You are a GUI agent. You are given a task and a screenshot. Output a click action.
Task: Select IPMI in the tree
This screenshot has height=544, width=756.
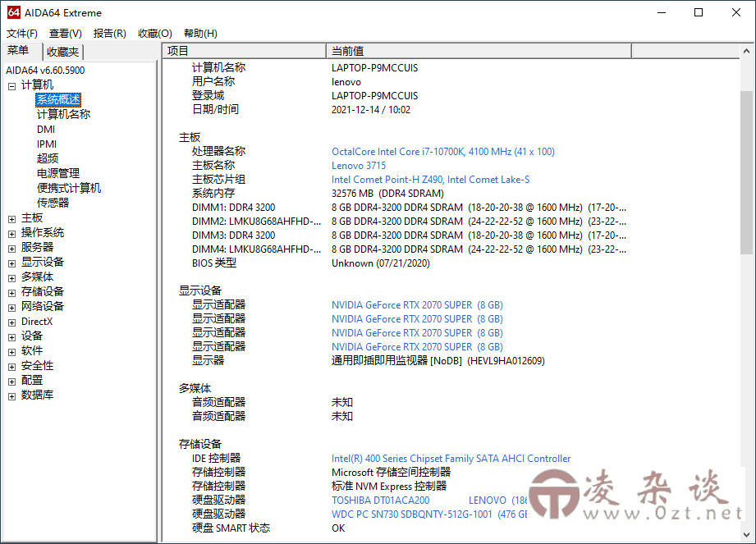coord(47,144)
